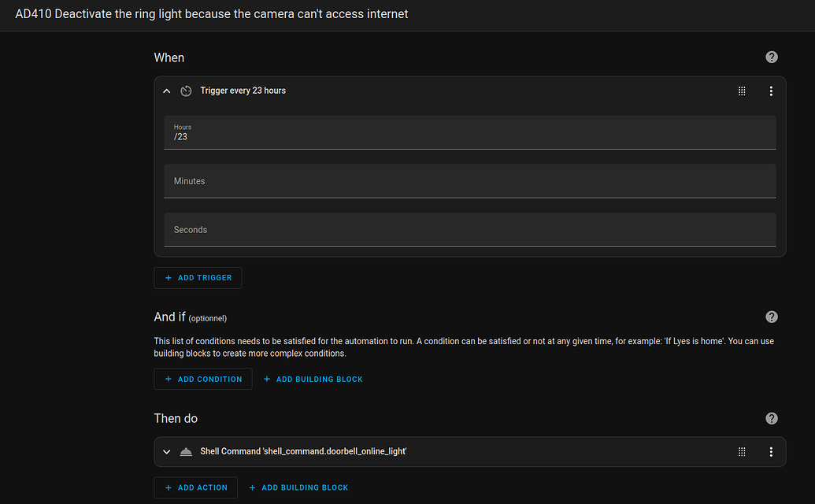
Task: Click Add Building Block under conditions
Action: 313,380
